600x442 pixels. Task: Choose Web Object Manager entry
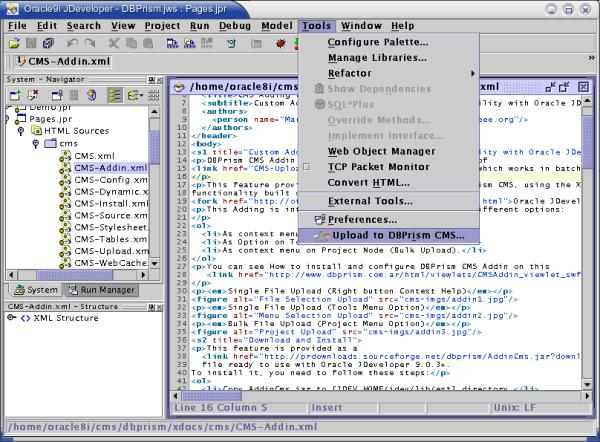tap(389, 151)
